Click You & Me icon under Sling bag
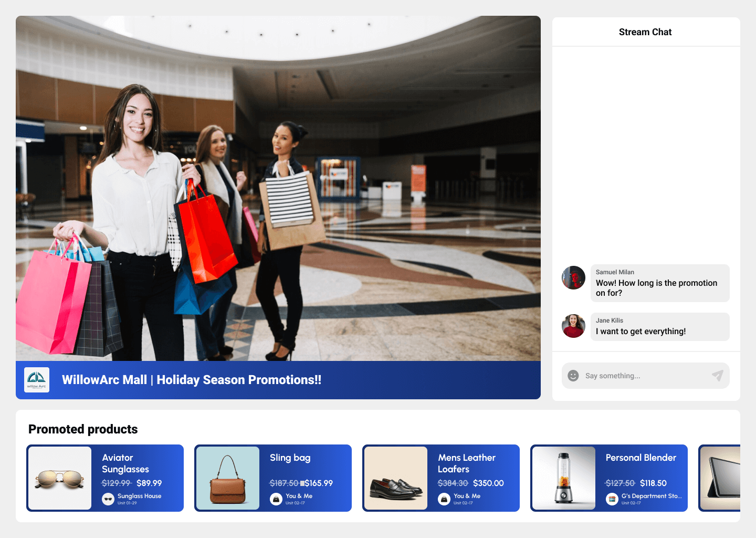This screenshot has width=756, height=538. 276,499
